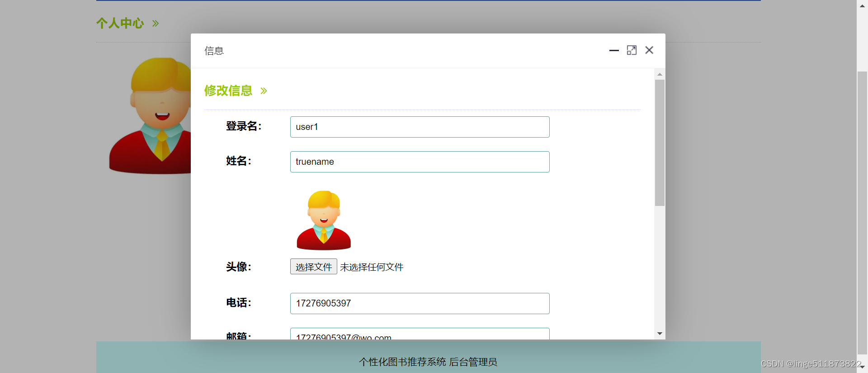The image size is (868, 373).
Task: Click the 姓名 label
Action: tap(239, 161)
